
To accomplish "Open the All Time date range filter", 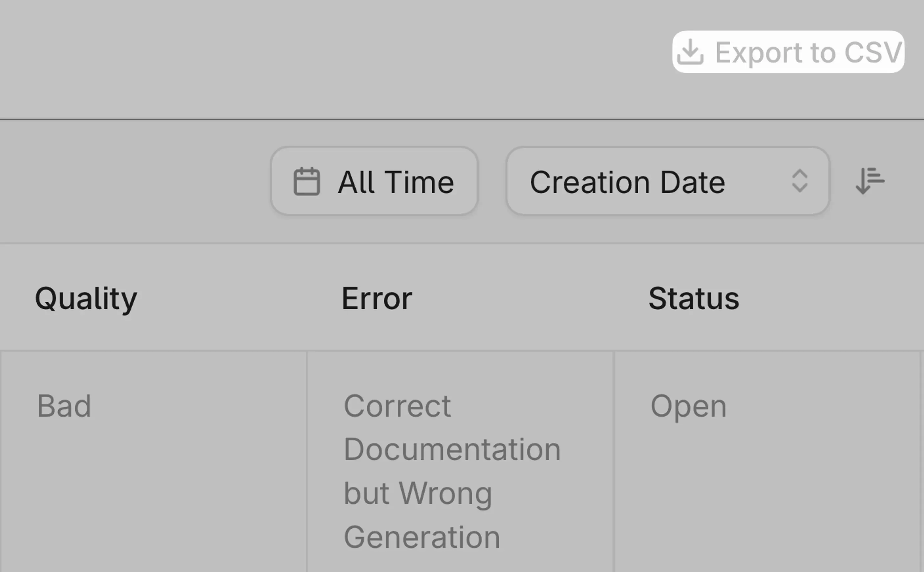I will point(374,181).
